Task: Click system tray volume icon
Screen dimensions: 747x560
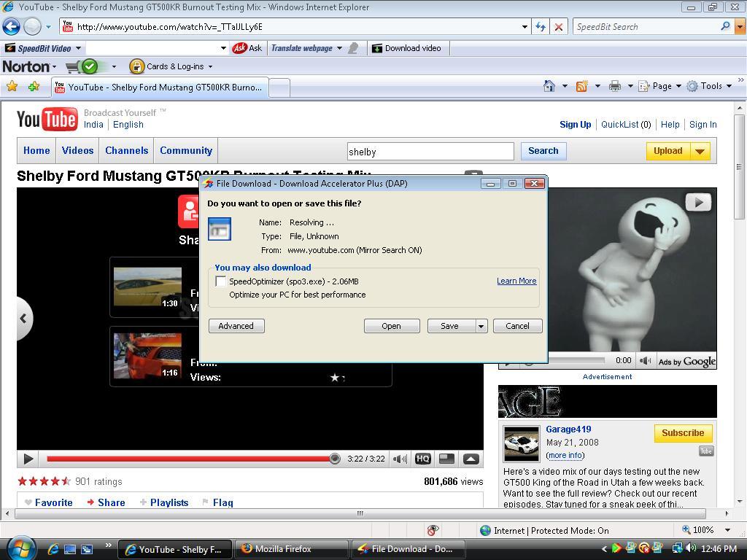Action: click(691, 548)
